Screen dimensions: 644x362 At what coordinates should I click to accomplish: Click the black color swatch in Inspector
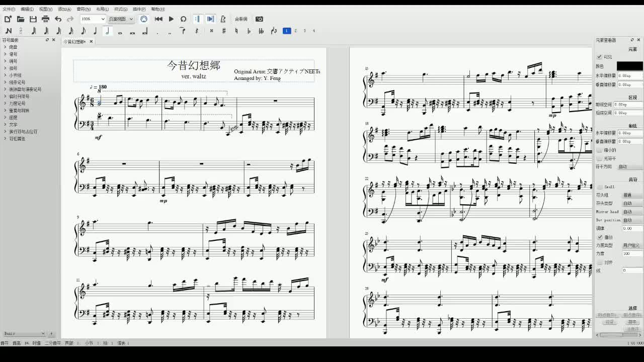(630, 66)
